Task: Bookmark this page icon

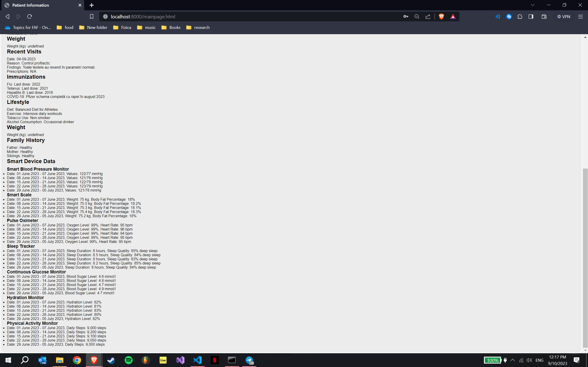Action: pos(92,17)
